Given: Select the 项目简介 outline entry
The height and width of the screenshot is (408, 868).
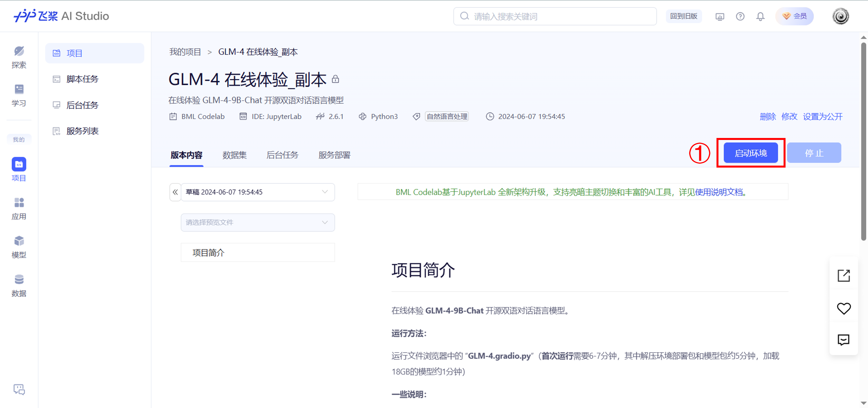Looking at the screenshot, I should click(258, 252).
